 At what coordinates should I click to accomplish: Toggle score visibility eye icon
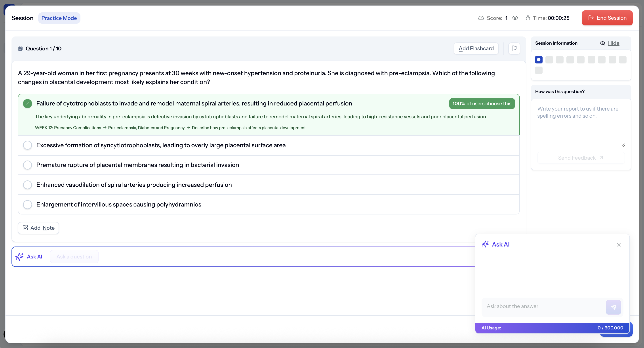coord(515,18)
